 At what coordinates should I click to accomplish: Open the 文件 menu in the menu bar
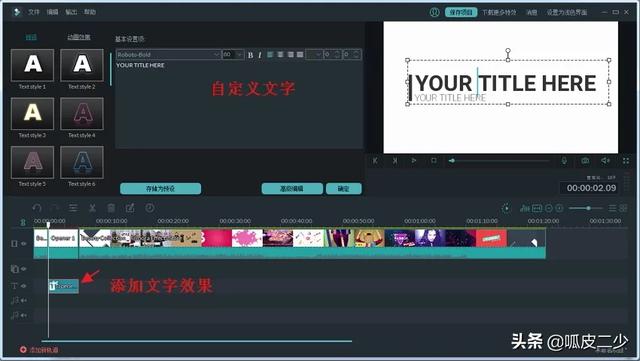point(33,12)
